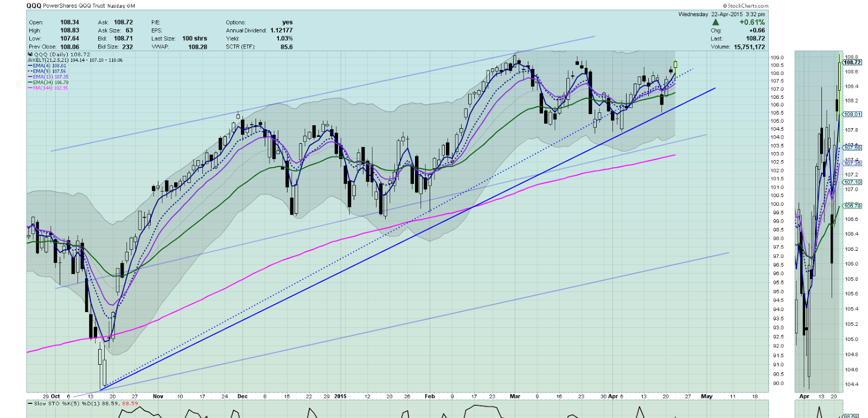Click the boxed 108.72 price tag in zoom panel
The width and height of the screenshot is (868, 418).
tap(852, 62)
